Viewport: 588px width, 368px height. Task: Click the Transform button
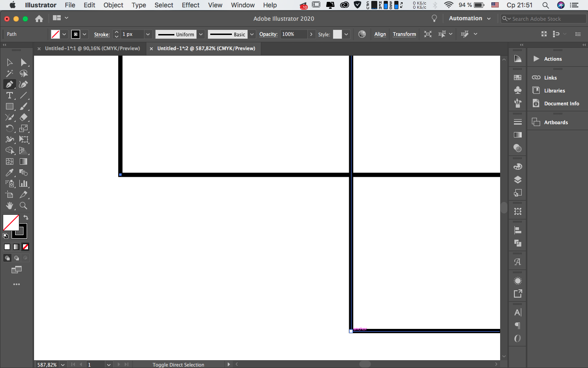(404, 34)
